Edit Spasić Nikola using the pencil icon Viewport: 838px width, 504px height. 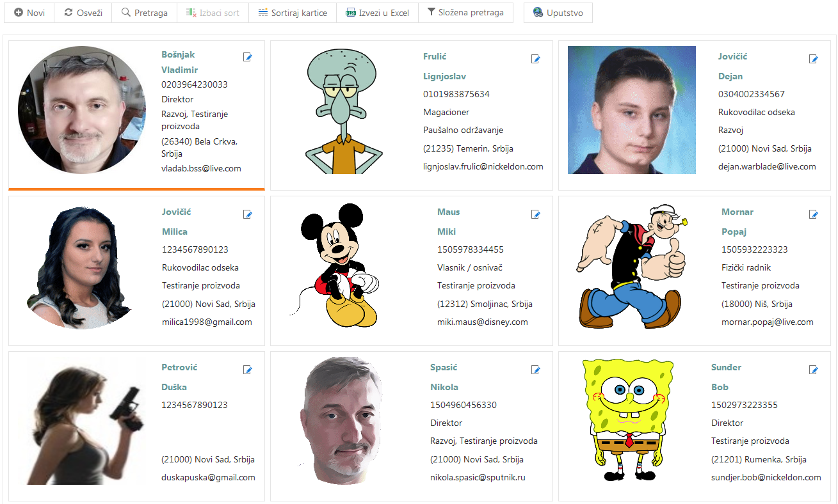click(536, 370)
